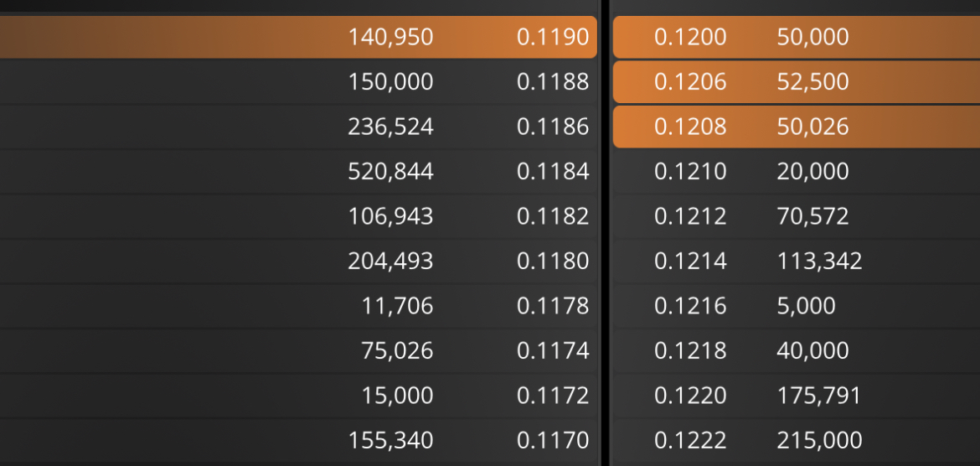Click the ask price 0.1220

pyautogui.click(x=691, y=396)
